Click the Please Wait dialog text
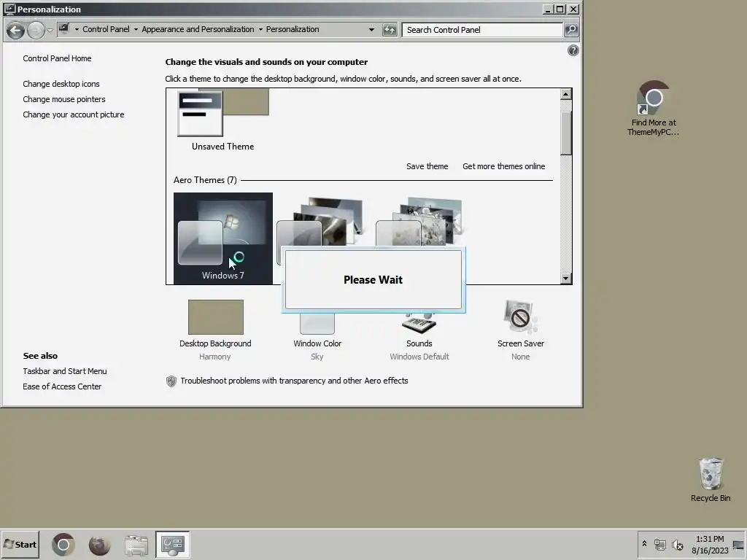Screen dimensions: 747x560 373,280
